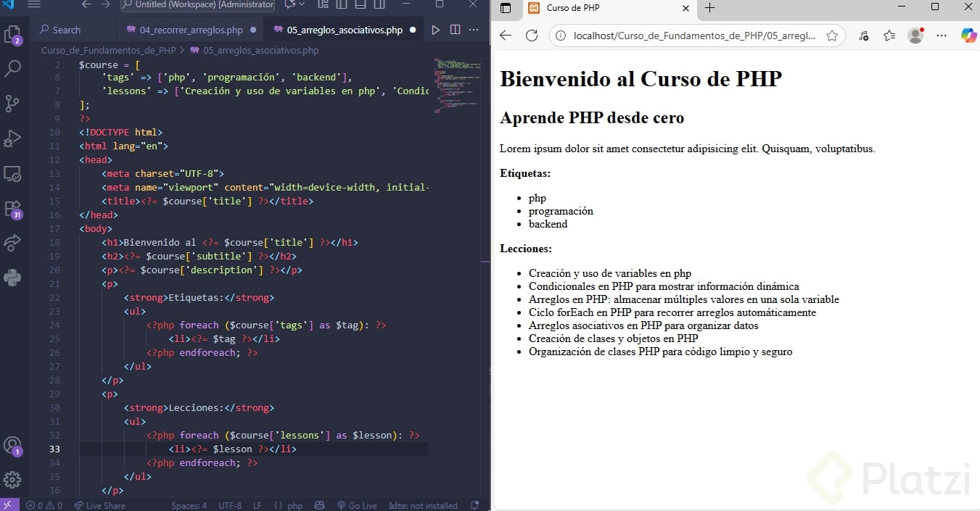980x511 pixels.
Task: Change LF end of line sequence
Action: tap(258, 505)
